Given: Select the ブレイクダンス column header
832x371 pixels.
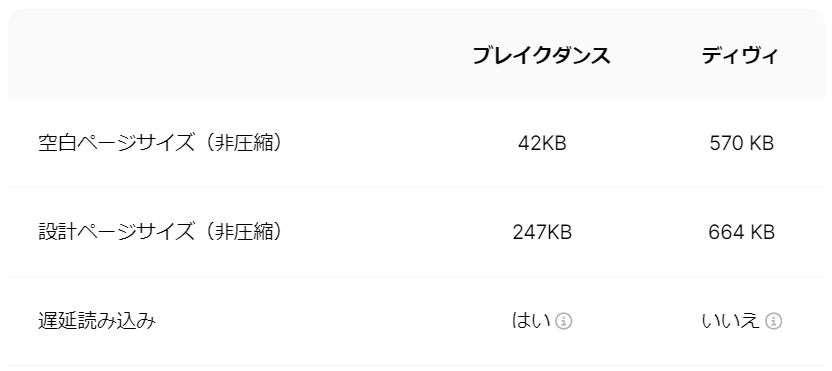Looking at the screenshot, I should (541, 56).
